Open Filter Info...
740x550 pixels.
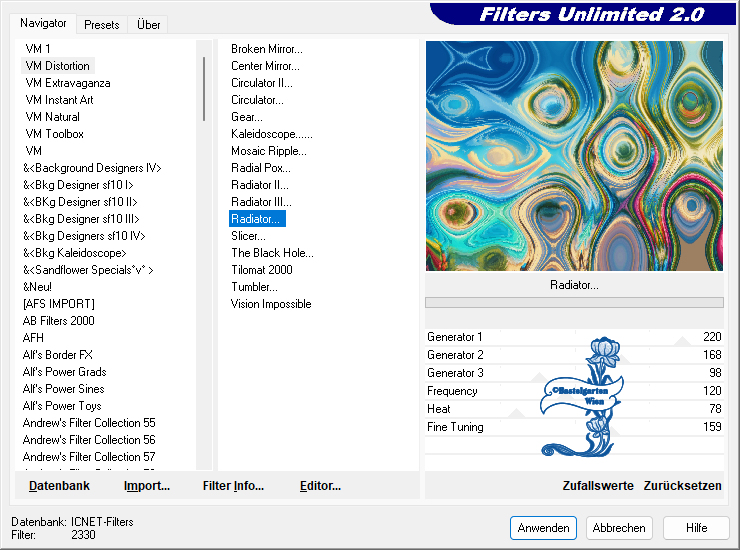[x=233, y=486]
